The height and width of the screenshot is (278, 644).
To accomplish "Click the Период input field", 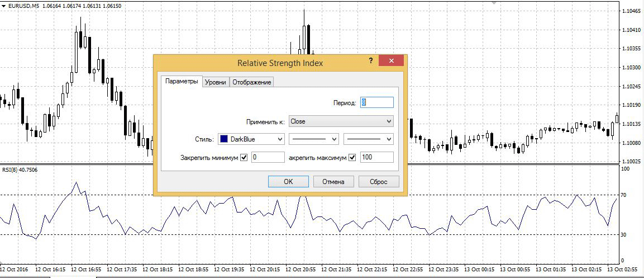I will pos(377,102).
